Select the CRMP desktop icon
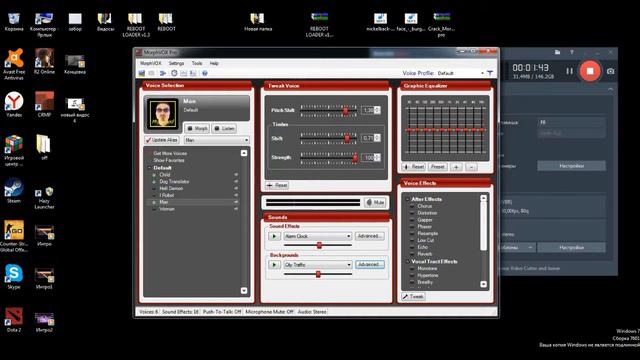 click(x=44, y=104)
